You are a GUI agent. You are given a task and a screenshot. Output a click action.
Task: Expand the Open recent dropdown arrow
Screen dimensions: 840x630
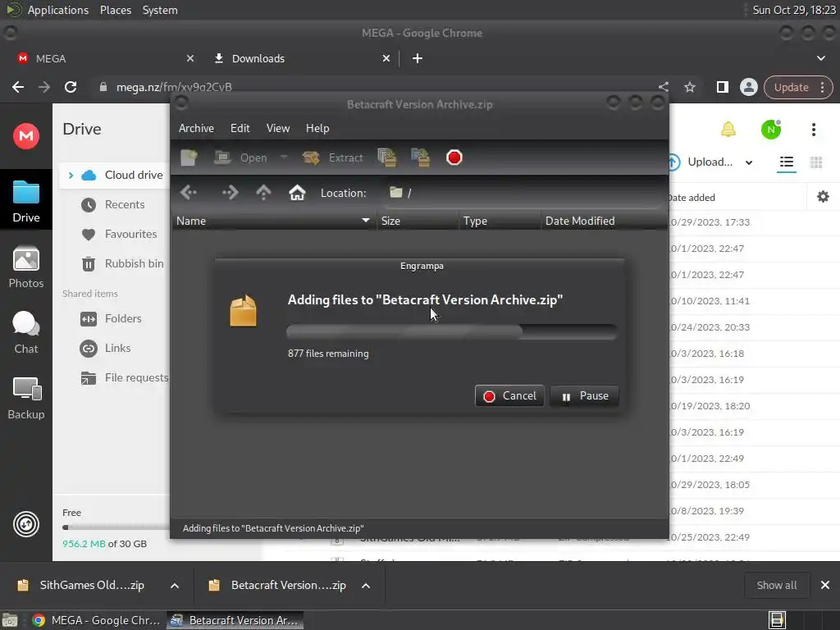[284, 157]
